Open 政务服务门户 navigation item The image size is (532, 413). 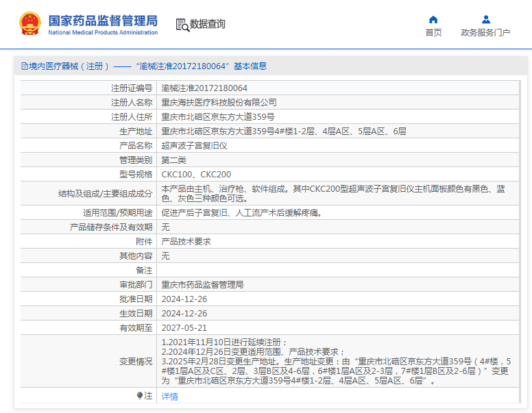[485, 32]
